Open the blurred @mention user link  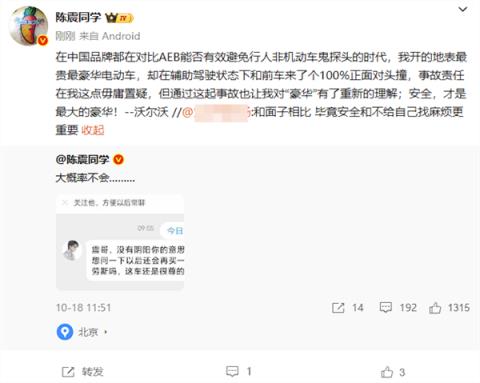(x=217, y=112)
